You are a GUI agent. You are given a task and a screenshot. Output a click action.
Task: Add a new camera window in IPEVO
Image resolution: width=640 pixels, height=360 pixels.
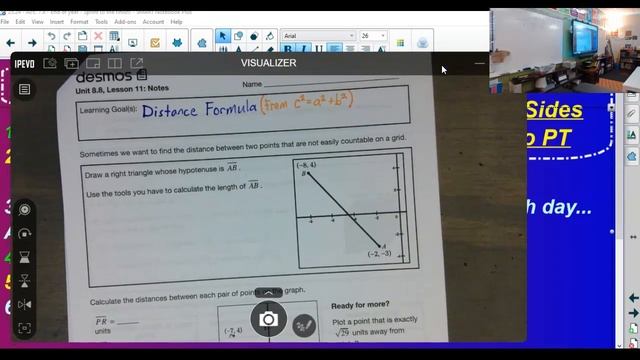[x=71, y=63]
